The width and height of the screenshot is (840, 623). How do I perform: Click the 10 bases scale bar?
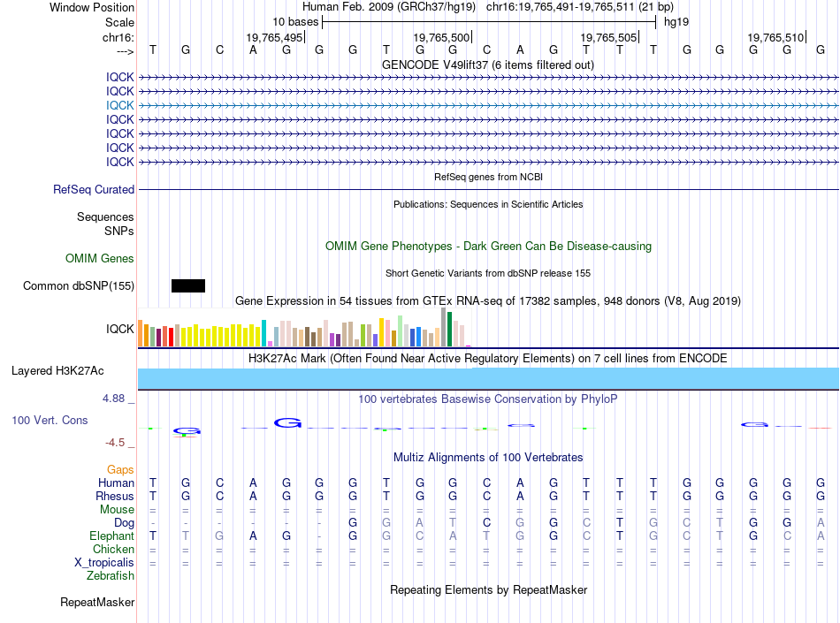(489, 22)
